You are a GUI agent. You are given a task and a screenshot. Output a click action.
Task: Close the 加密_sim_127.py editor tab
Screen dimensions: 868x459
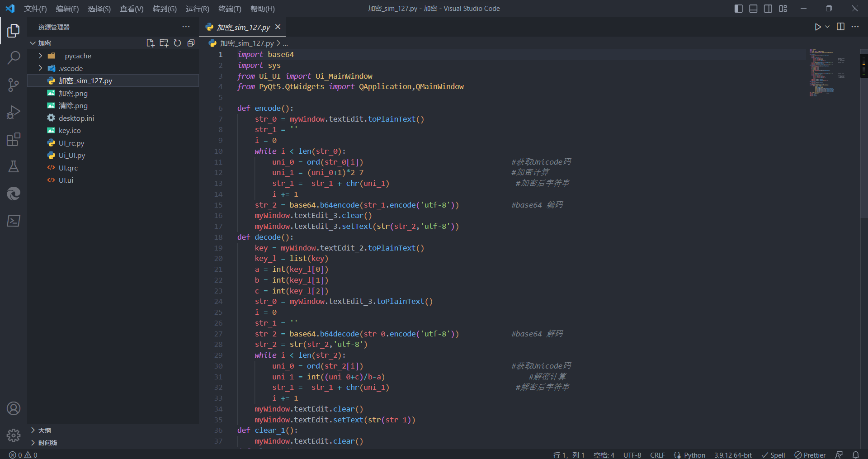(x=278, y=27)
